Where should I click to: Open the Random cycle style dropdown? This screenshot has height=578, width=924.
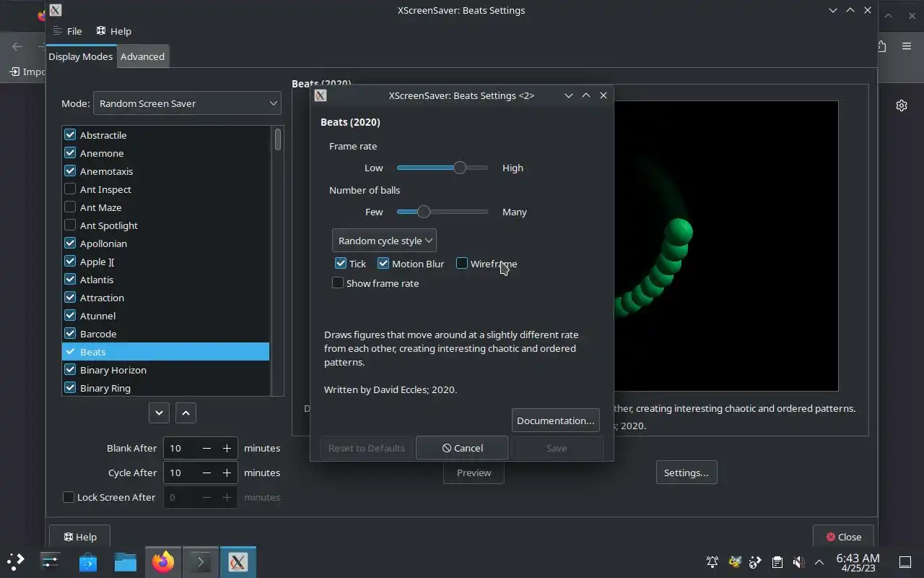[384, 241]
